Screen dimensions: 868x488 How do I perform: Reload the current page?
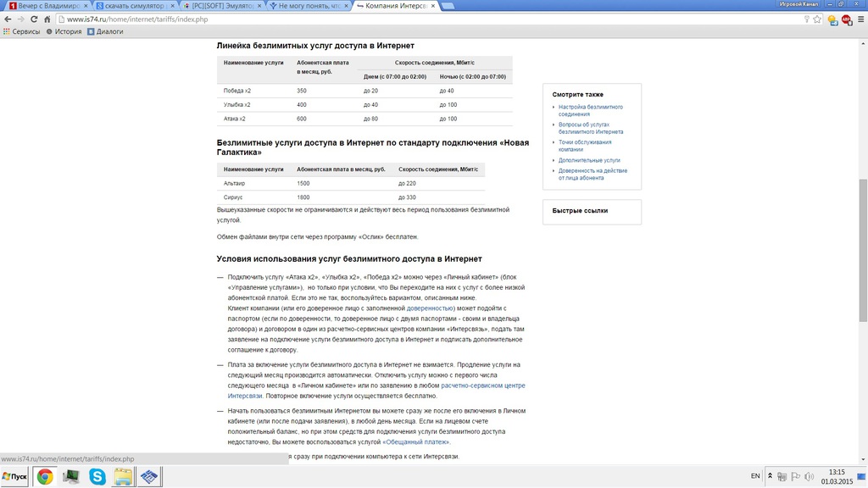(34, 19)
